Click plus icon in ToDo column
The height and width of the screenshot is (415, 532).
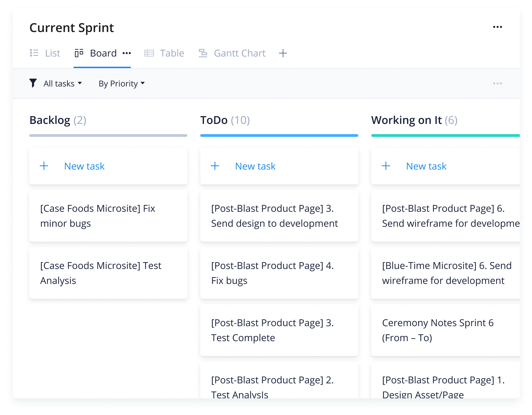tap(215, 166)
